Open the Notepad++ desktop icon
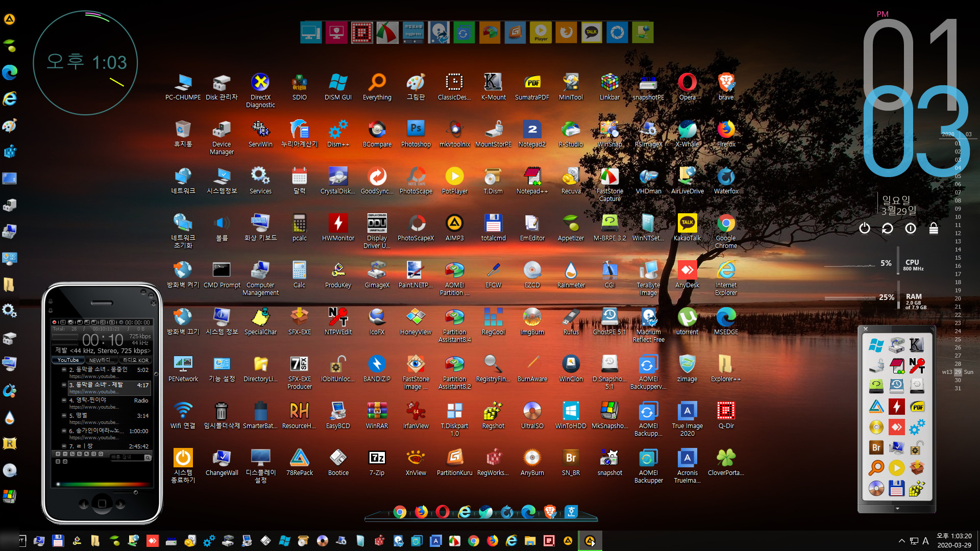Viewport: 980px width, 551px height. 532,181
